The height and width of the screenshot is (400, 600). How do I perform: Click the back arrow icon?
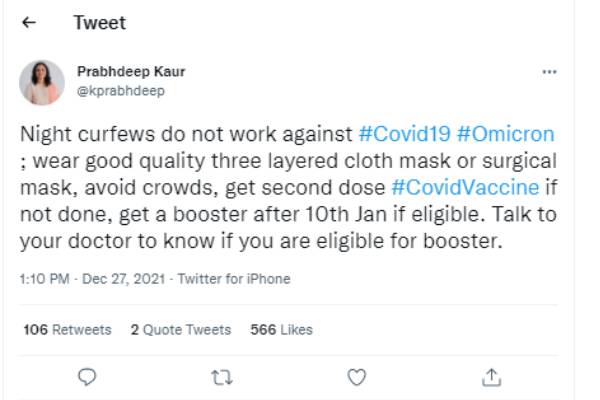tap(28, 22)
